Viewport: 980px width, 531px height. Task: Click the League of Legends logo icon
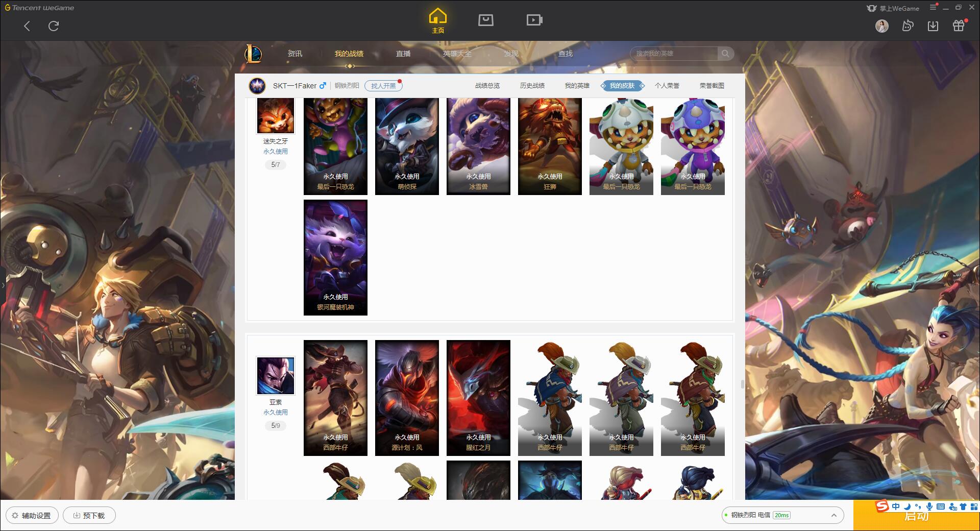pyautogui.click(x=254, y=54)
